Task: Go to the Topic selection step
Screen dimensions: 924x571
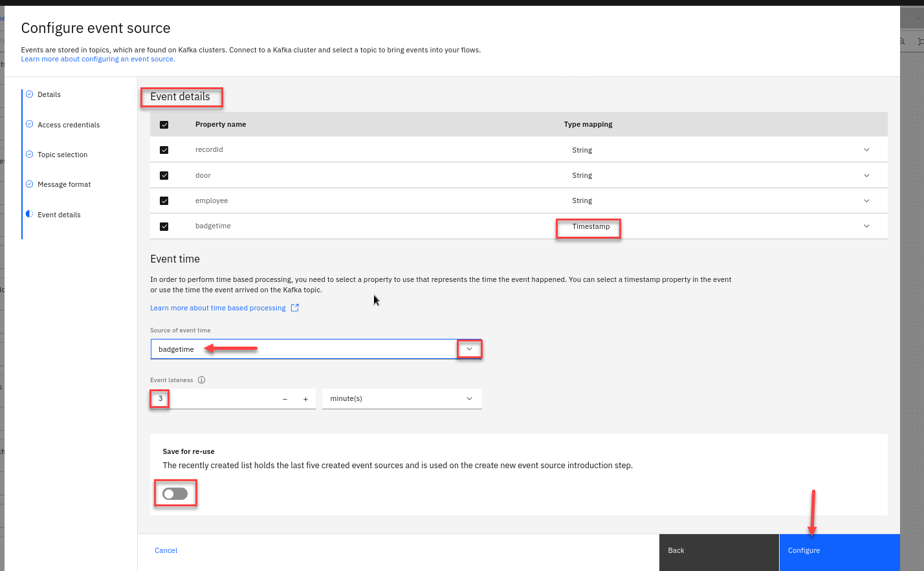Action: (x=62, y=155)
